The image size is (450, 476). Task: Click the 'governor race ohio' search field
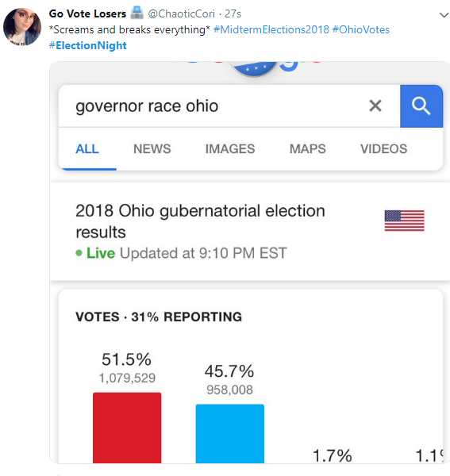[x=213, y=106]
